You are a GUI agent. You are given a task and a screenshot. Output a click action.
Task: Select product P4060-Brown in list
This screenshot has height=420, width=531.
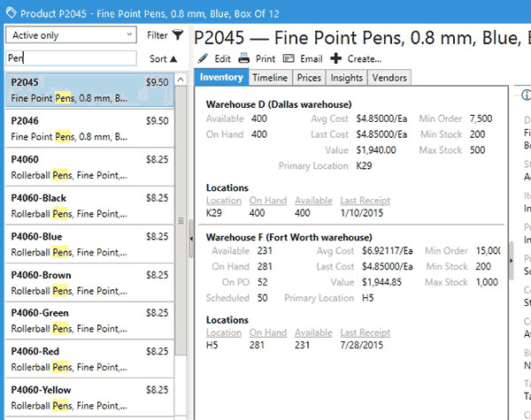click(x=89, y=283)
